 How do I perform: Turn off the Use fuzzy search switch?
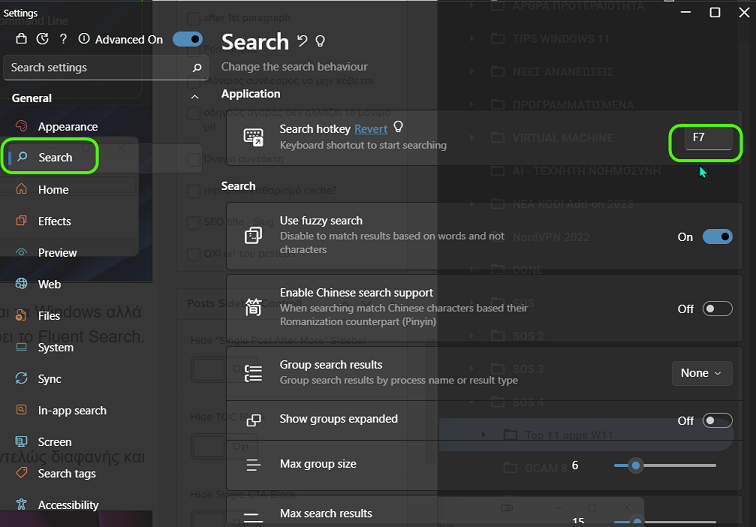[x=717, y=237]
